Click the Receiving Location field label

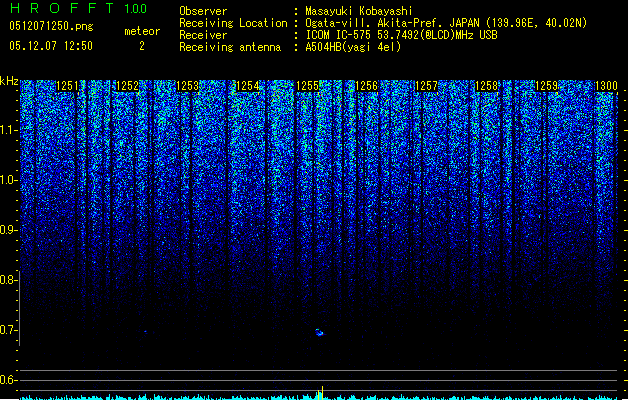[233, 23]
